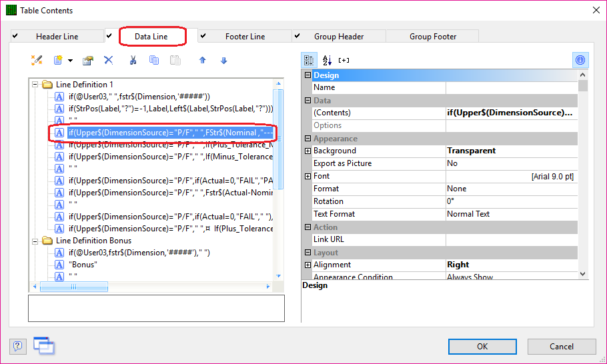Open the Footer Line tab
This screenshot has height=364, width=607.
coord(245,37)
